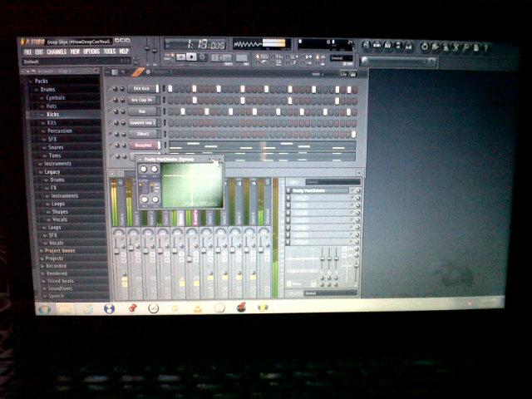
Task: Expand the Legacy folder in browser
Action: [x=52, y=172]
